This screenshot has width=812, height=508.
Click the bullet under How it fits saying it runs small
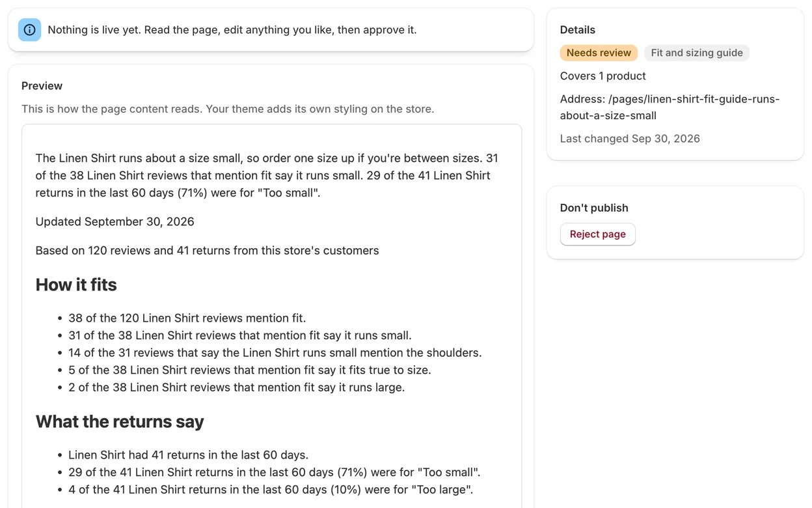point(239,335)
